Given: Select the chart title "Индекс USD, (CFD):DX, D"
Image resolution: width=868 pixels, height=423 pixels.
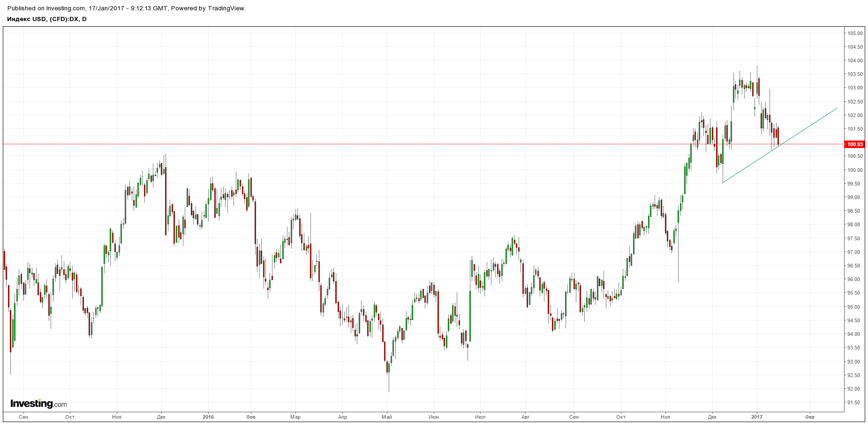Looking at the screenshot, I should [47, 19].
